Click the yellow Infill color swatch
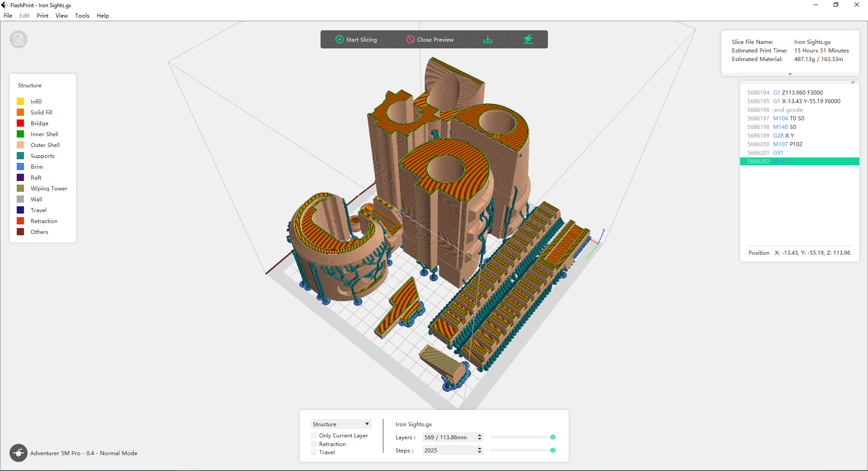The image size is (868, 471). pyautogui.click(x=20, y=101)
